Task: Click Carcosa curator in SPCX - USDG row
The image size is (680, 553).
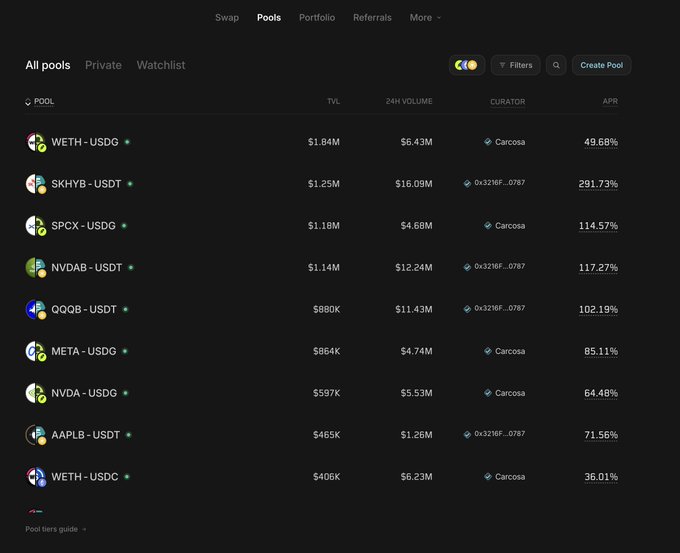Action: click(510, 226)
